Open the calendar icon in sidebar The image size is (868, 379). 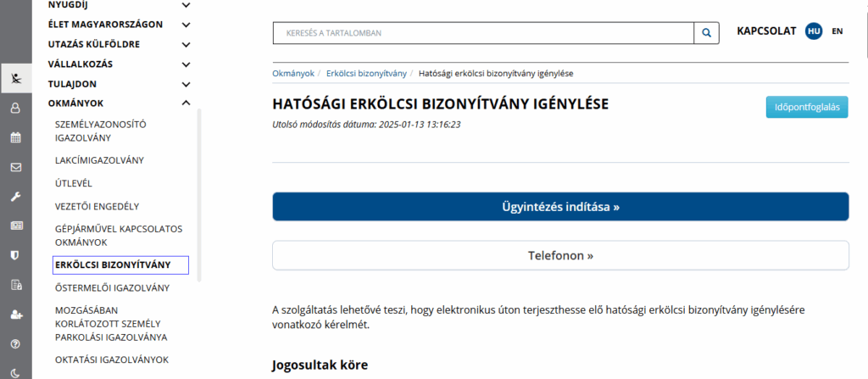(x=15, y=137)
